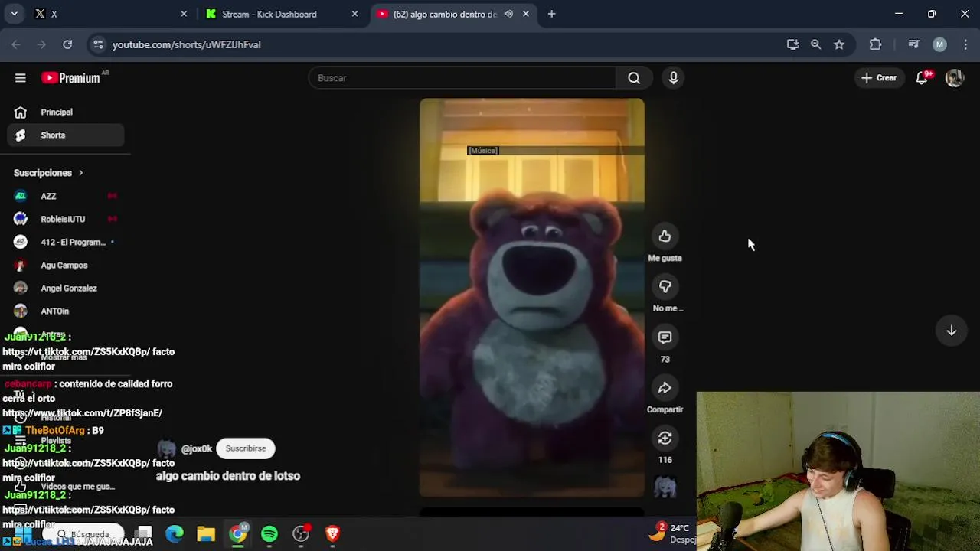
Task: Reload the page in Chrome
Action: point(67,44)
